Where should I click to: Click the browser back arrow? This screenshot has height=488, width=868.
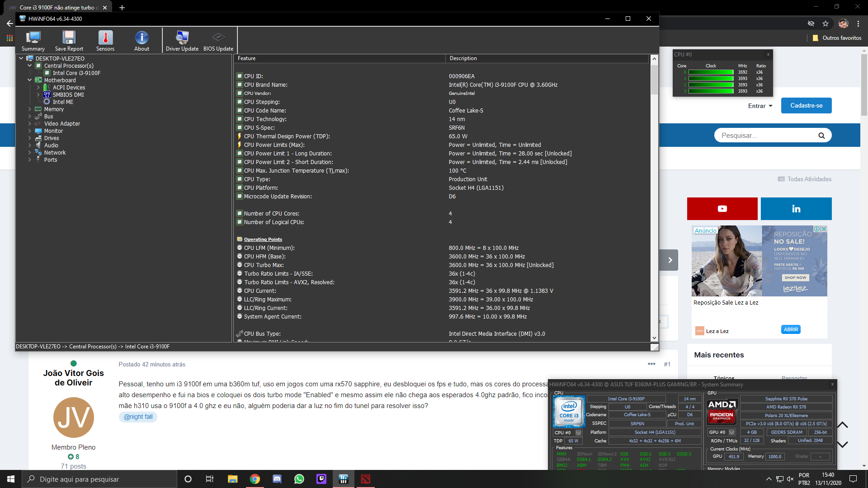click(x=10, y=23)
